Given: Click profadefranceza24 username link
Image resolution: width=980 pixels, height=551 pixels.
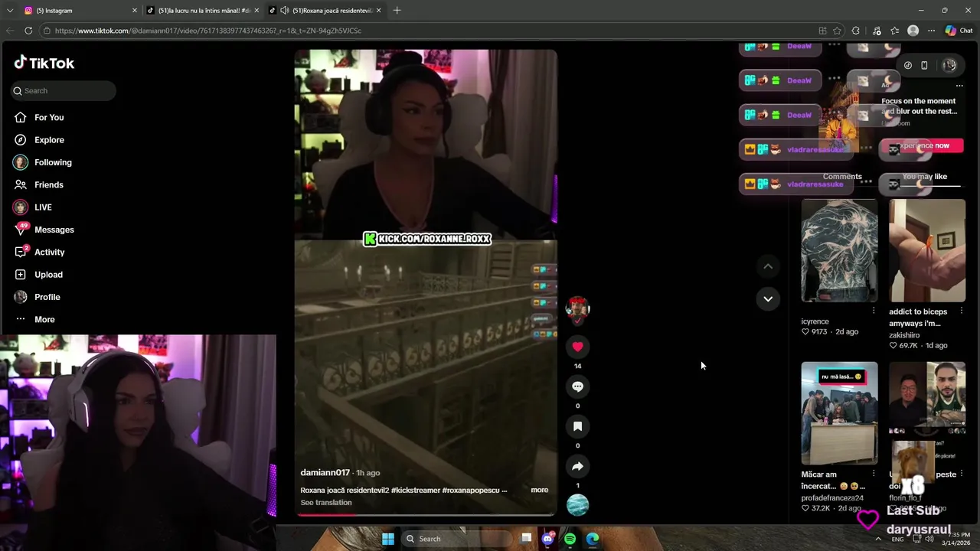Looking at the screenshot, I should (x=832, y=498).
